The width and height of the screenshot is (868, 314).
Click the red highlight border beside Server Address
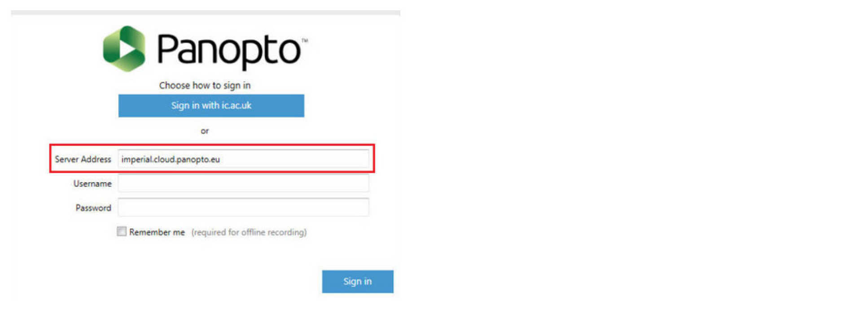51,158
